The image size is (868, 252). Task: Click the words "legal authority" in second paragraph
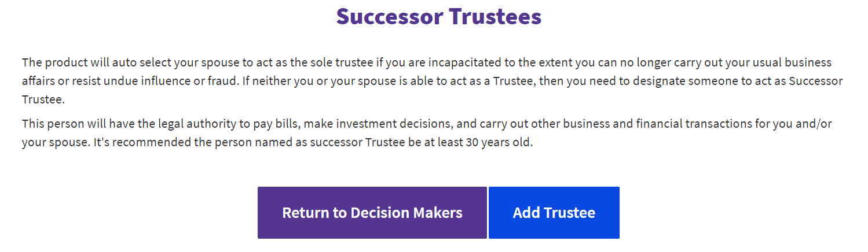(x=184, y=124)
